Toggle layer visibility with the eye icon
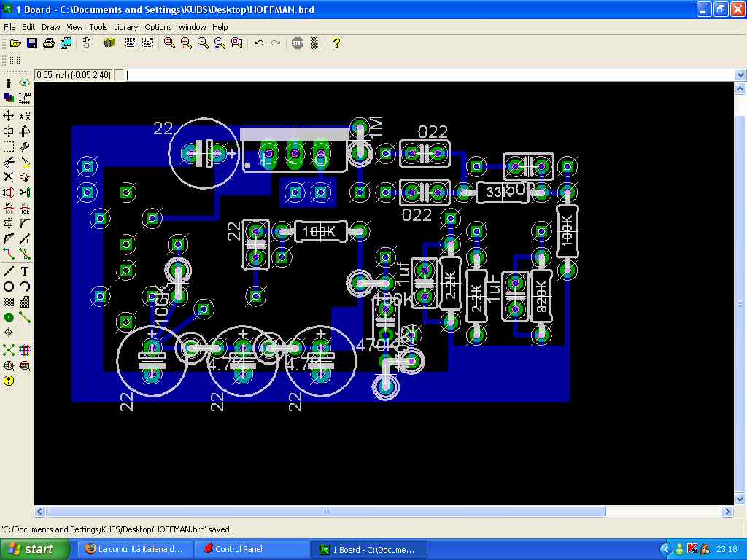747x560 pixels. pos(25,83)
